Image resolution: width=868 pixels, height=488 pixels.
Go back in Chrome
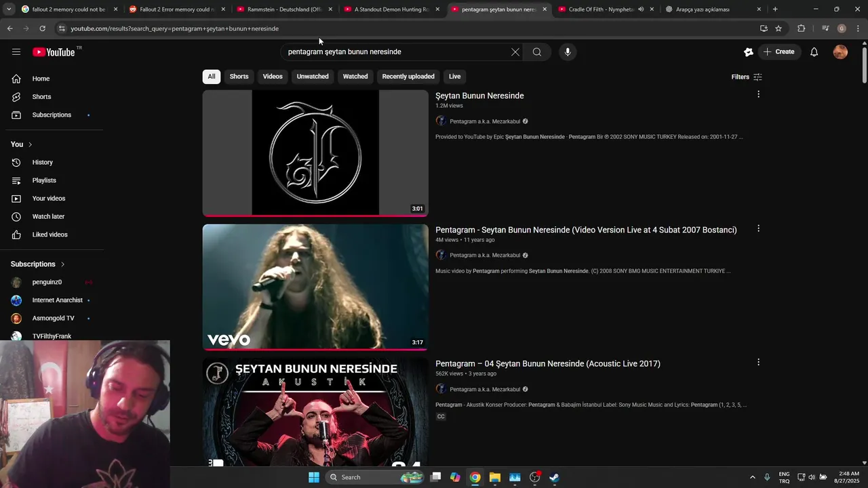click(x=10, y=28)
